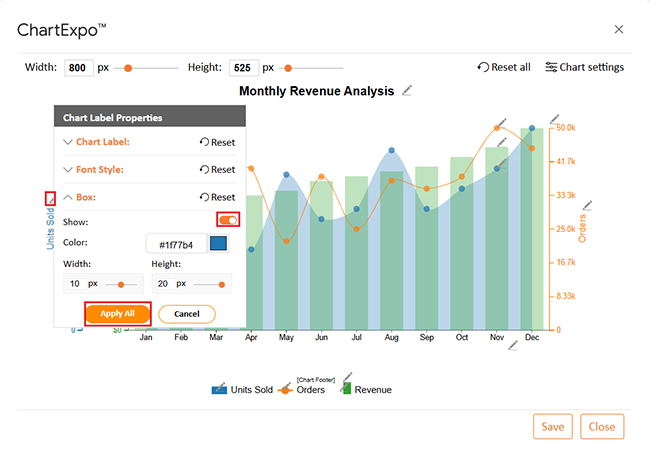Click the chart Width input field showing 800
The height and width of the screenshot is (460, 650).
point(78,68)
